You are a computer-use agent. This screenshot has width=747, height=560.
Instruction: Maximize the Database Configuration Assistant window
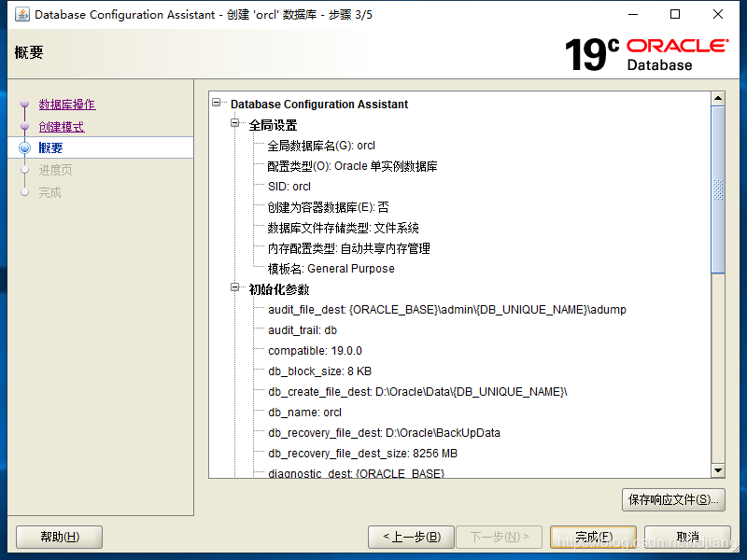pyautogui.click(x=675, y=15)
